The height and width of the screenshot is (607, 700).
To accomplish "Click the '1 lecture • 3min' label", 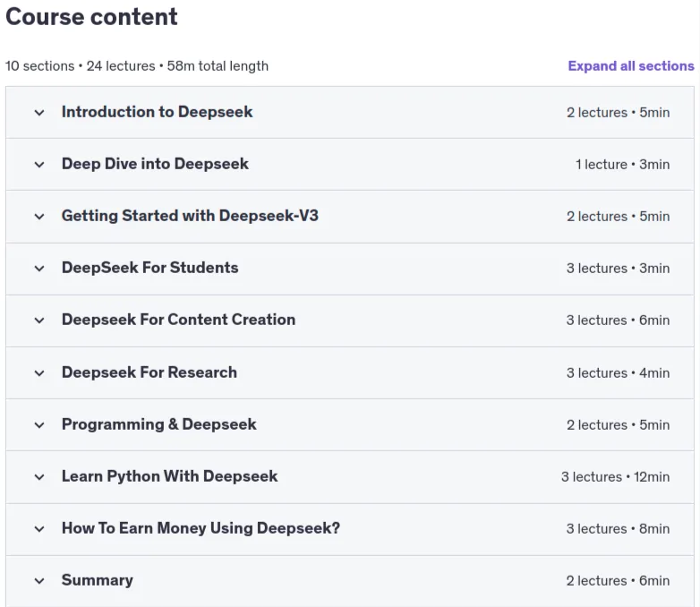I will pos(623,165).
